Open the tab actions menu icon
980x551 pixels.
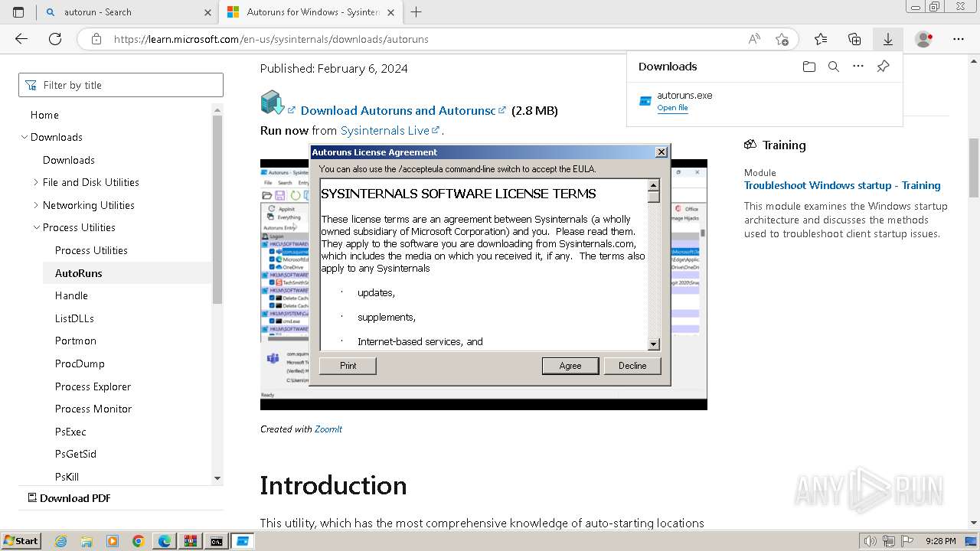tap(18, 12)
